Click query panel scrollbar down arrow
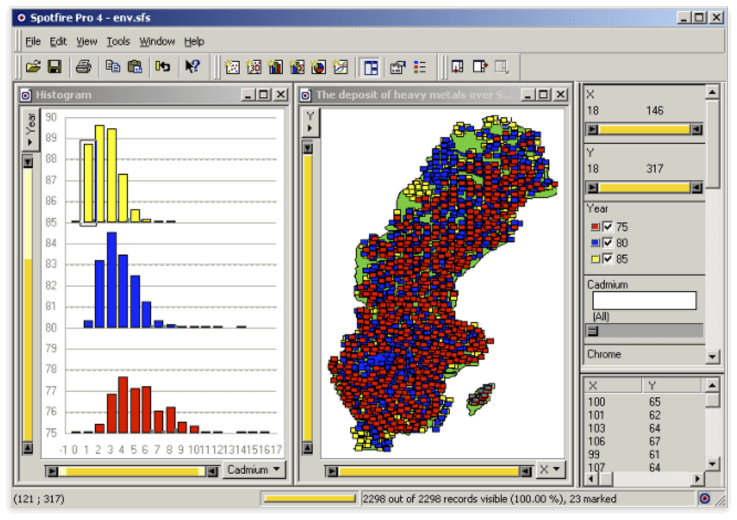The height and width of the screenshot is (520, 737). [712, 357]
